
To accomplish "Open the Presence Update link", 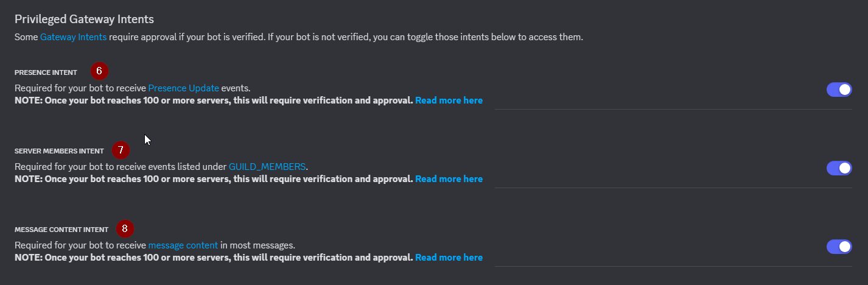I will click(x=183, y=88).
